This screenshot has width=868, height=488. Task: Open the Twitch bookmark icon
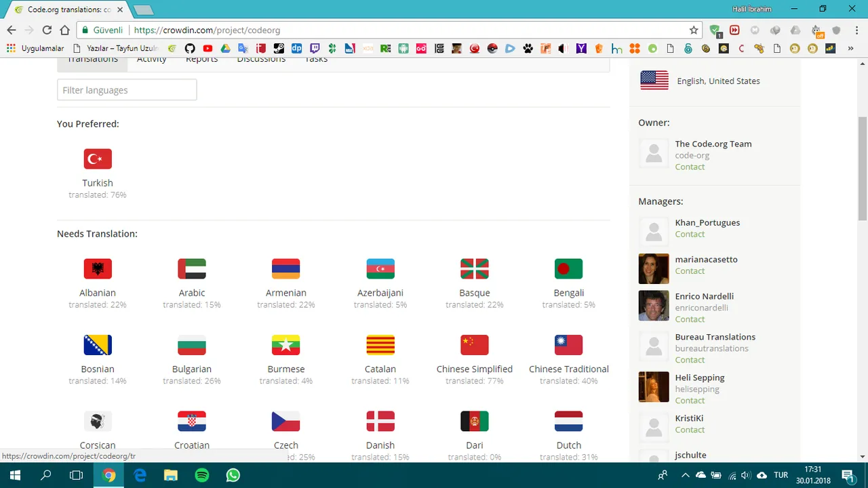(315, 48)
